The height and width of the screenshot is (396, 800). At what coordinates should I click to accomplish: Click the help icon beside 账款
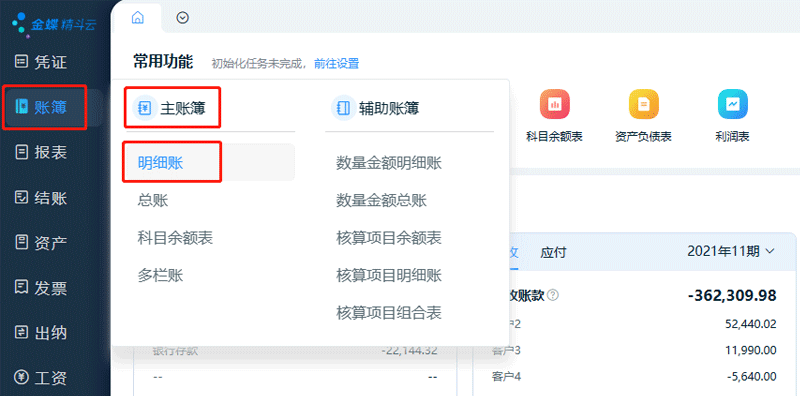(553, 295)
